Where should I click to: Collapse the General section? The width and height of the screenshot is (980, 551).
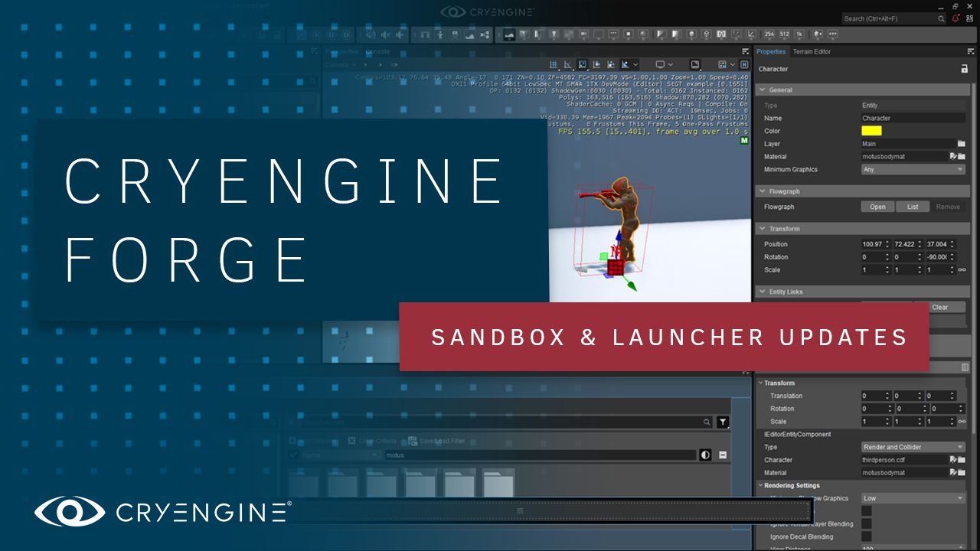click(862, 90)
